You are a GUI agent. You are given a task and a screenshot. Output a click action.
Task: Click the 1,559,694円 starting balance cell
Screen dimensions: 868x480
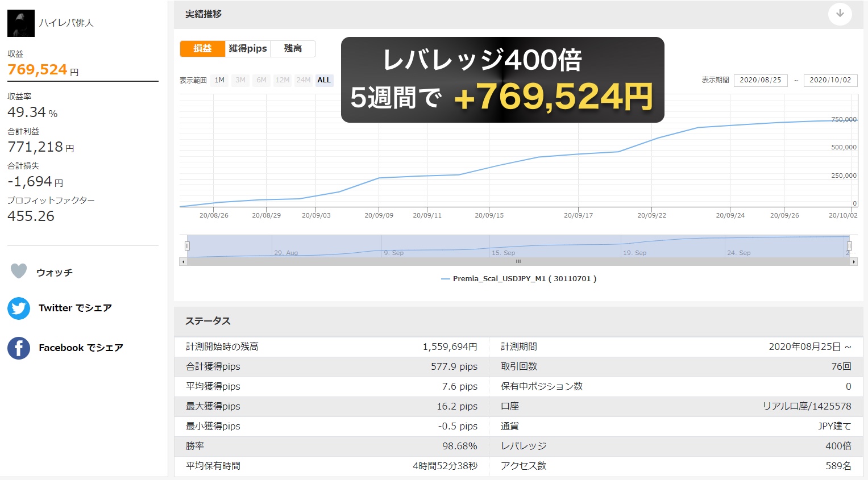point(450,347)
